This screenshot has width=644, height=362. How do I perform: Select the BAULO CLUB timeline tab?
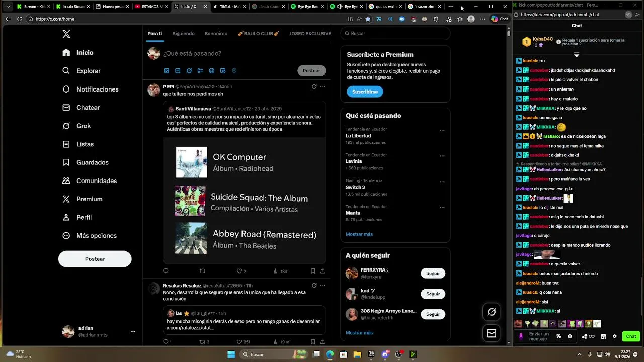258,33
